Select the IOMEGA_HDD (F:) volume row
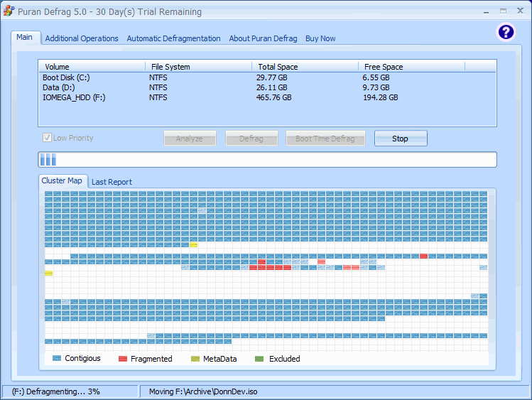 click(x=267, y=97)
